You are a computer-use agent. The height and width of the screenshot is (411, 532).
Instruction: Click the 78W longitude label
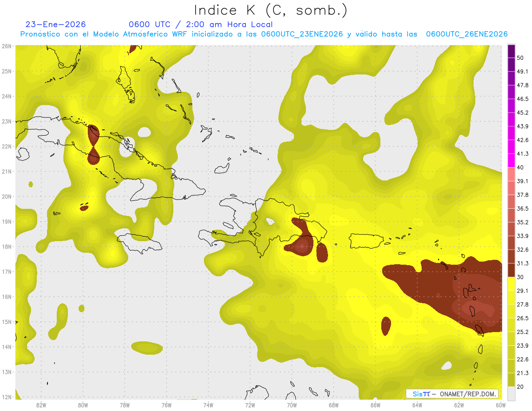pos(125,405)
